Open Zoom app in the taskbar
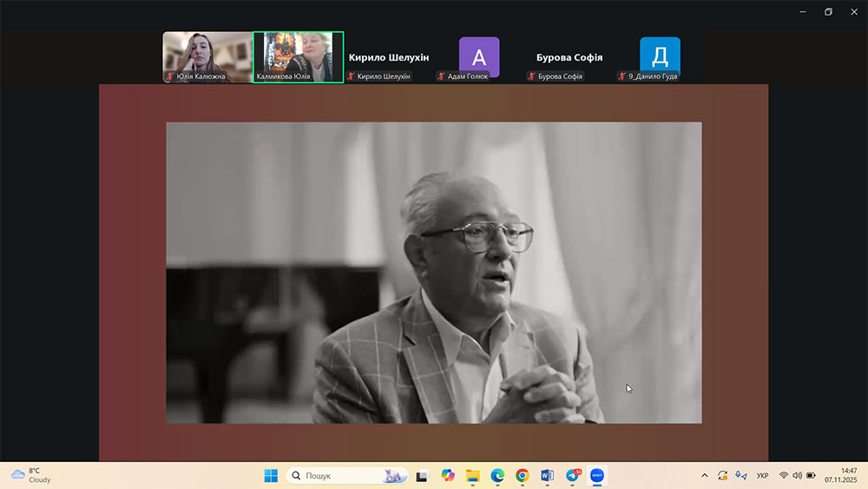 pyautogui.click(x=597, y=475)
